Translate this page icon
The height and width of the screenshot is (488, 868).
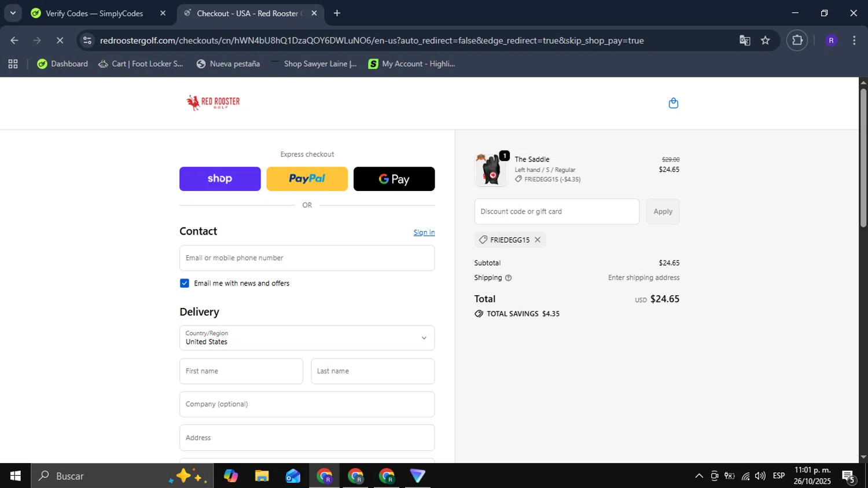coord(745,41)
